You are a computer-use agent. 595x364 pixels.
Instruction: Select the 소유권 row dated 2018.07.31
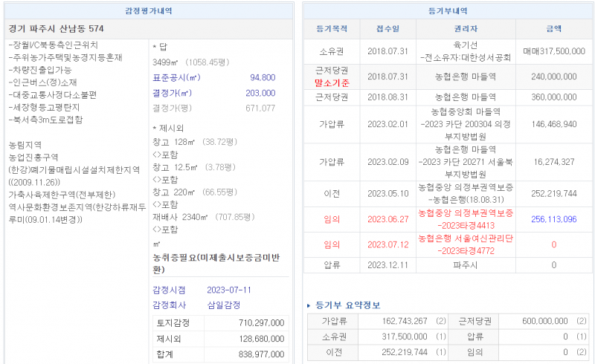coord(332,51)
